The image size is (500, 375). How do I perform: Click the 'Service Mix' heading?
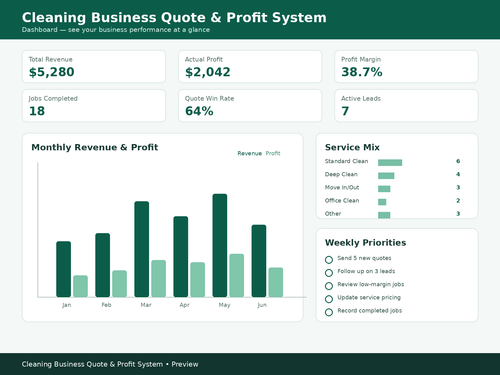tap(352, 147)
